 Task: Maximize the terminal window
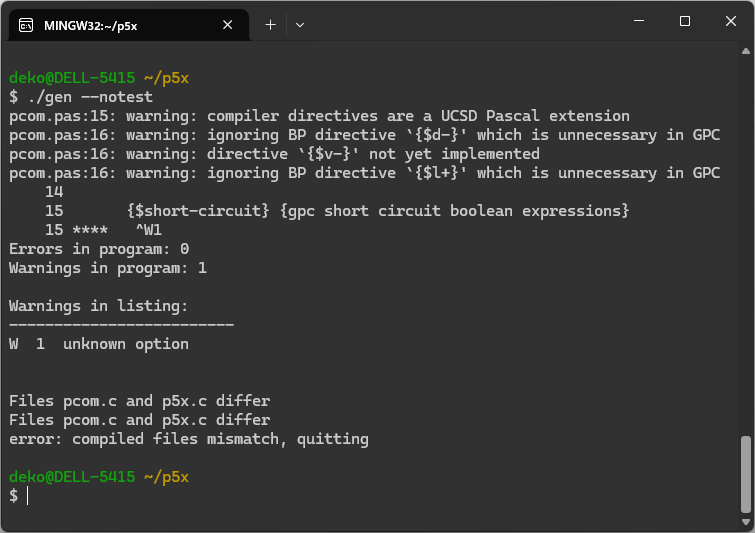coord(685,21)
